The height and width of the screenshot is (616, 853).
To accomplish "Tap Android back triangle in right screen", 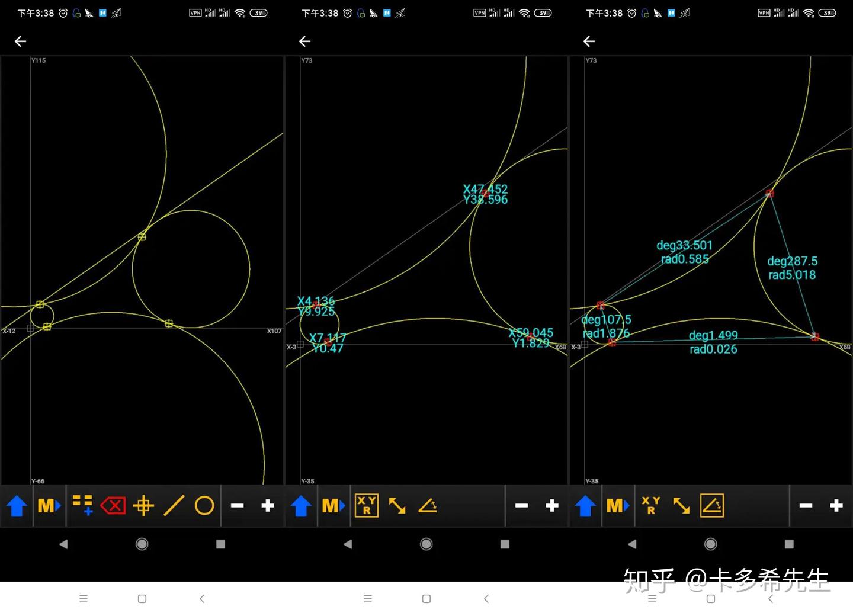I will (632, 544).
